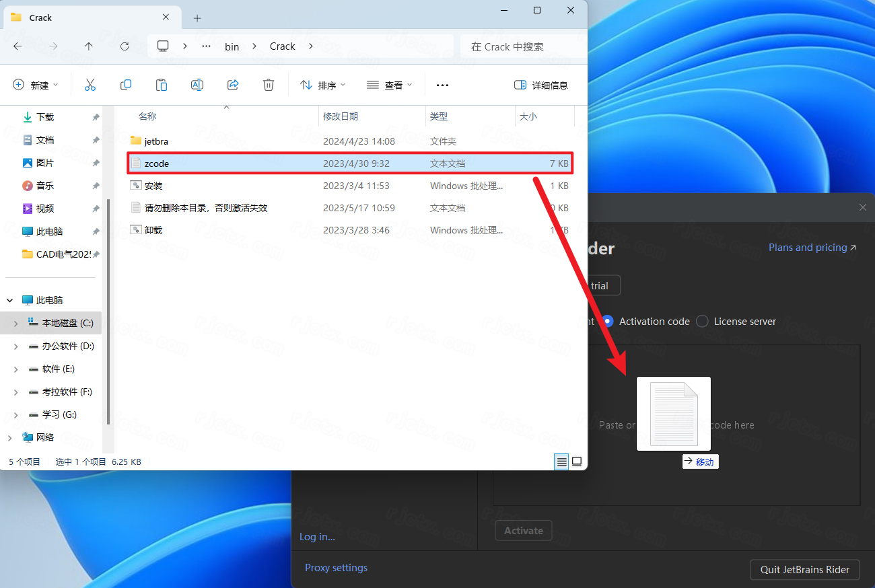Switch to details view icon in status bar
Screen dimensions: 875x588
pyautogui.click(x=561, y=462)
